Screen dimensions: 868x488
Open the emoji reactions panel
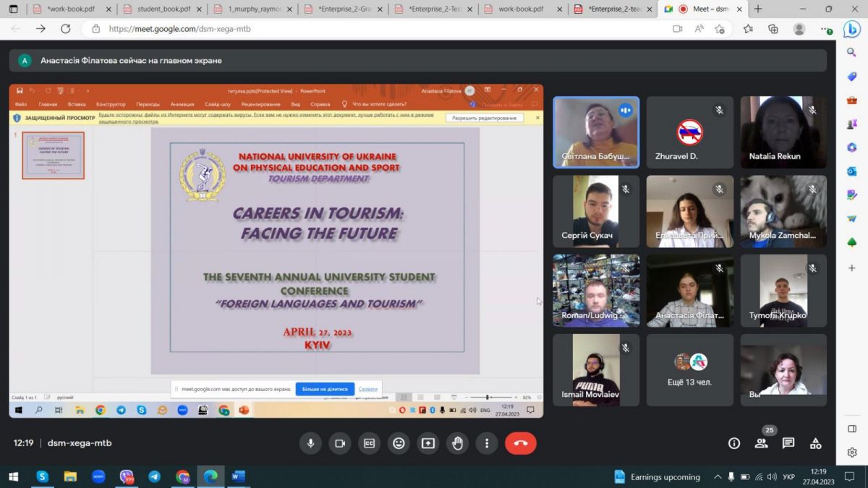[399, 443]
